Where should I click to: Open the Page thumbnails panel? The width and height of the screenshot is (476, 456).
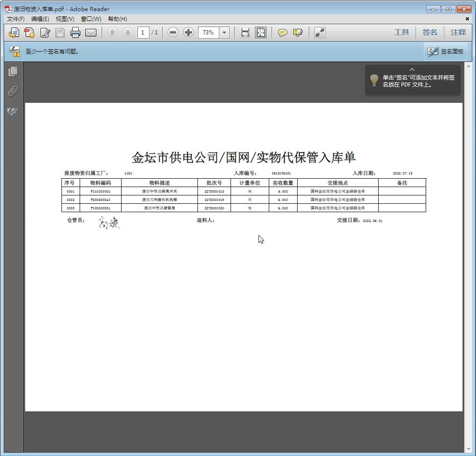(13, 71)
